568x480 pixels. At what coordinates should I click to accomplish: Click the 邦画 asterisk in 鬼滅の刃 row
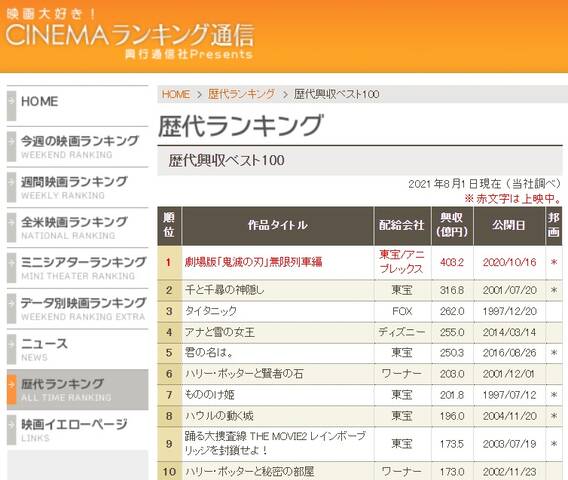[x=554, y=262]
